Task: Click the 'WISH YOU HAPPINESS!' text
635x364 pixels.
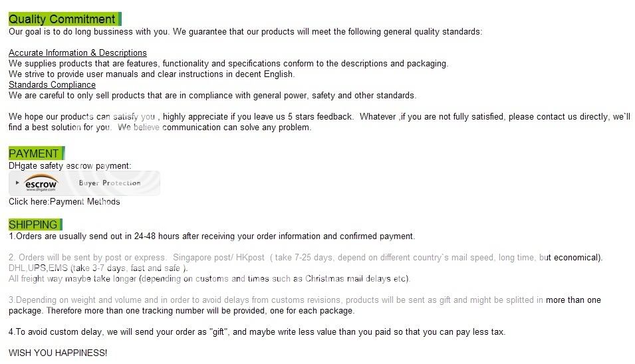Action: 58,353
